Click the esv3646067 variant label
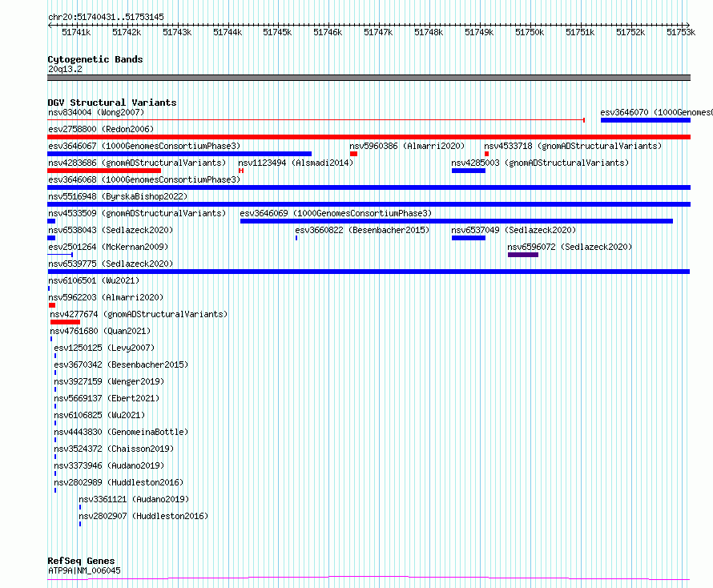Image resolution: width=713 pixels, height=588 pixels. pyautogui.click(x=144, y=146)
